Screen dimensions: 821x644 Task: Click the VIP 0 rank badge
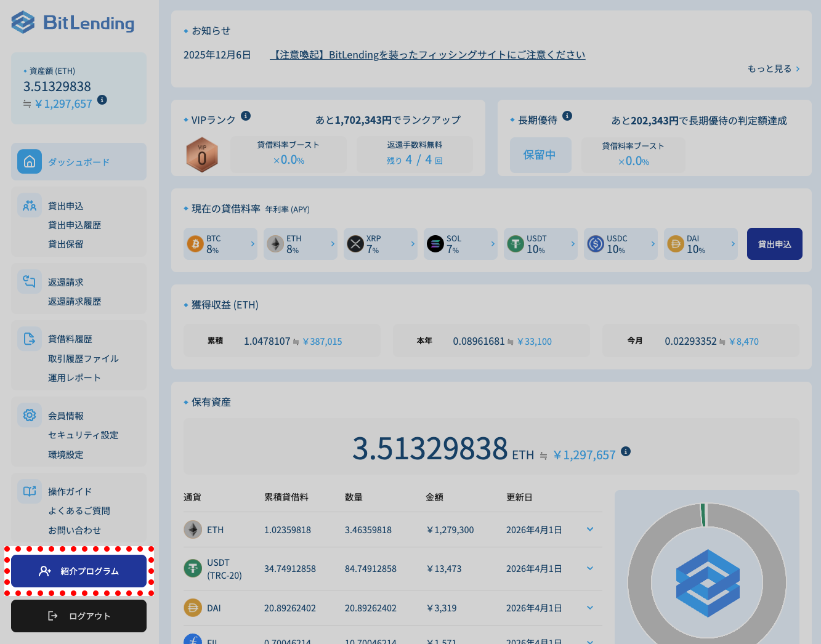(202, 155)
